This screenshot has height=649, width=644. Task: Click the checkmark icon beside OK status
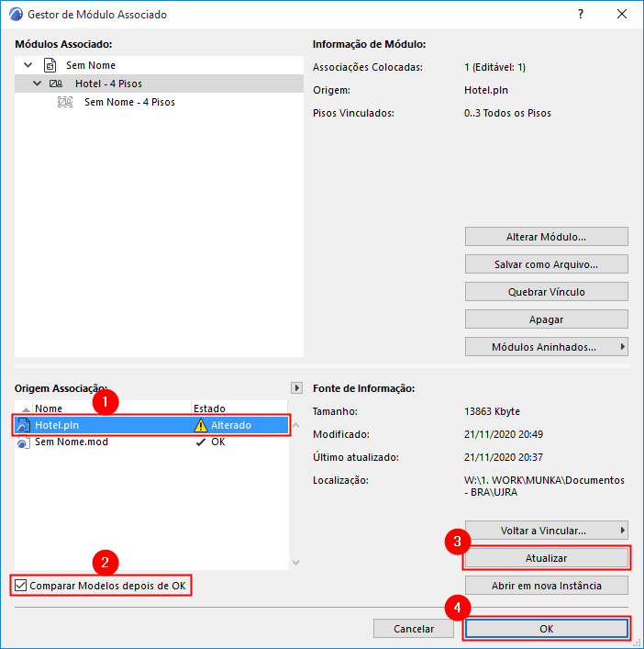point(201,442)
